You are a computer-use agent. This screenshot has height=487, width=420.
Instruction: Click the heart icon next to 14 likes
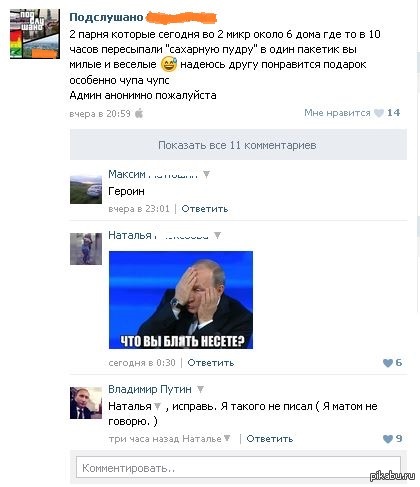pyautogui.click(x=379, y=113)
